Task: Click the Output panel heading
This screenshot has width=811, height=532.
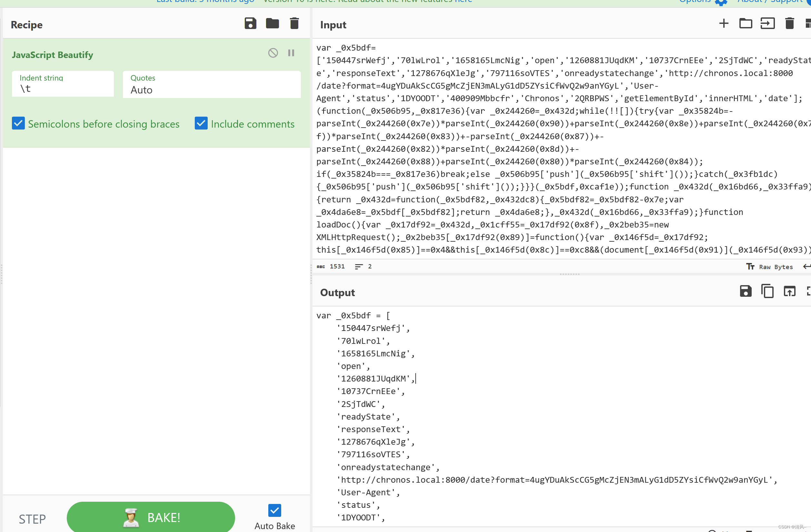Action: click(337, 293)
